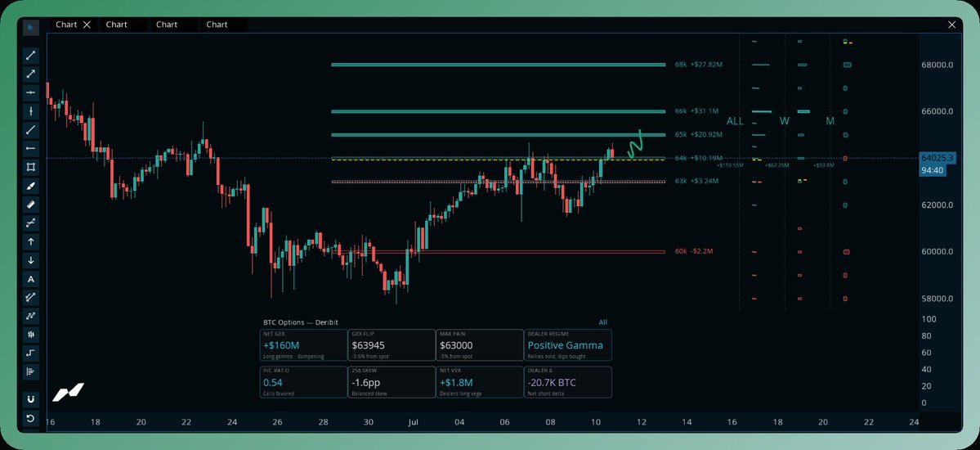980x450 pixels.
Task: Click the W weekly column header
Action: pyautogui.click(x=785, y=121)
